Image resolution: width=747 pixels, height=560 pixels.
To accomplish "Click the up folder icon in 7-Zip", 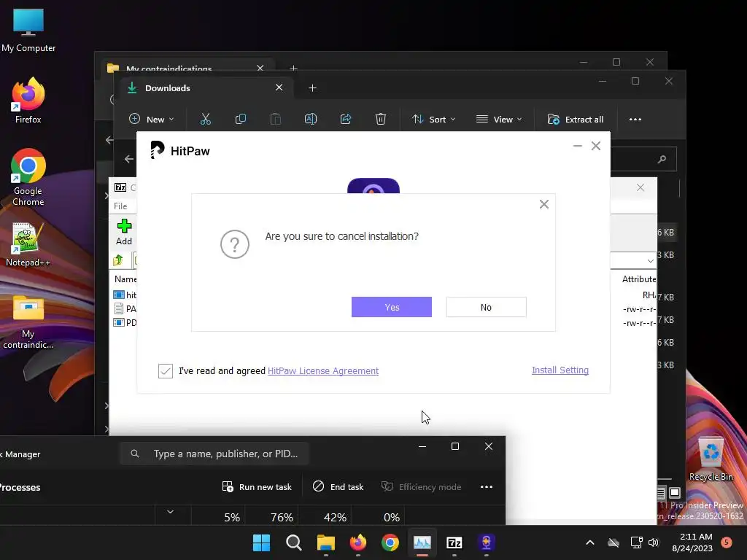I will pyautogui.click(x=118, y=260).
